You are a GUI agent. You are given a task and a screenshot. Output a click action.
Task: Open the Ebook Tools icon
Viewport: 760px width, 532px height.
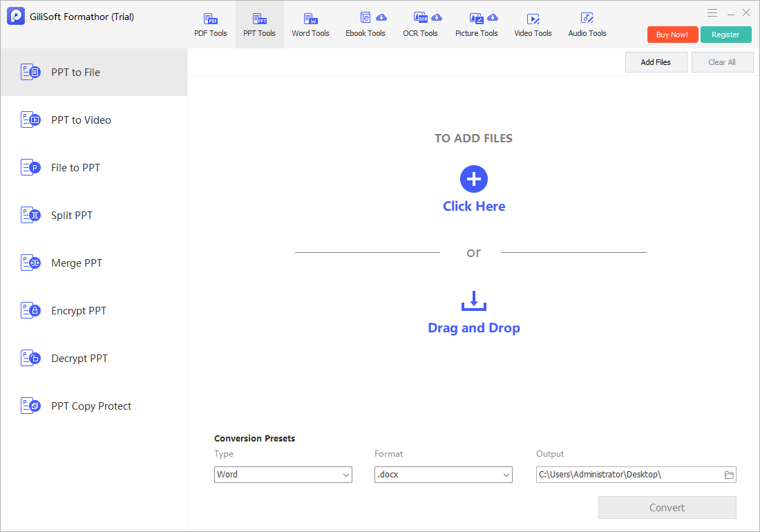(365, 18)
